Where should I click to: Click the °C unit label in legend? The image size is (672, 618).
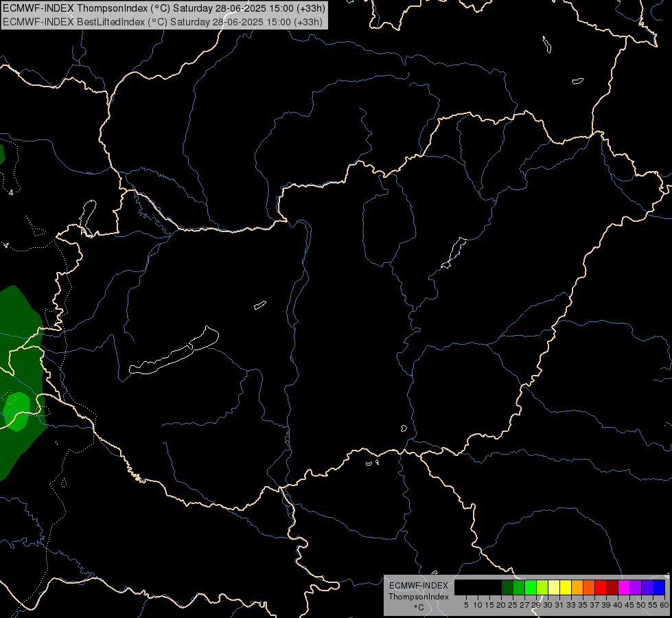419,607
